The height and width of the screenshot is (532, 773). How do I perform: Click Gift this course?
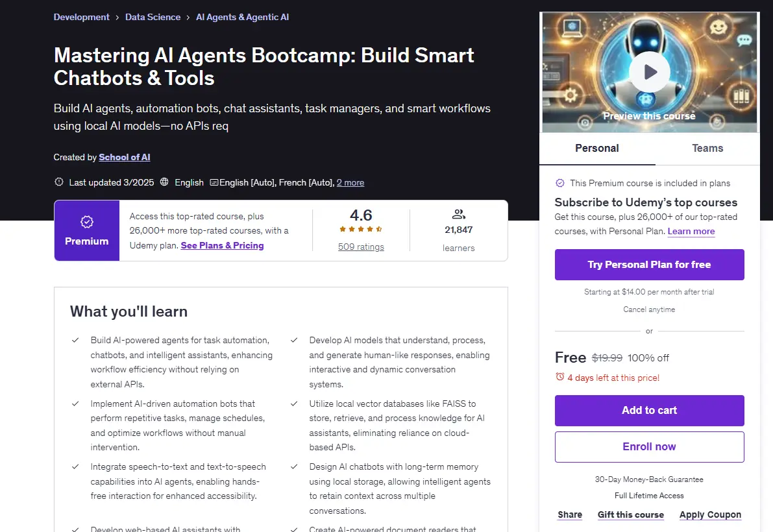click(631, 514)
